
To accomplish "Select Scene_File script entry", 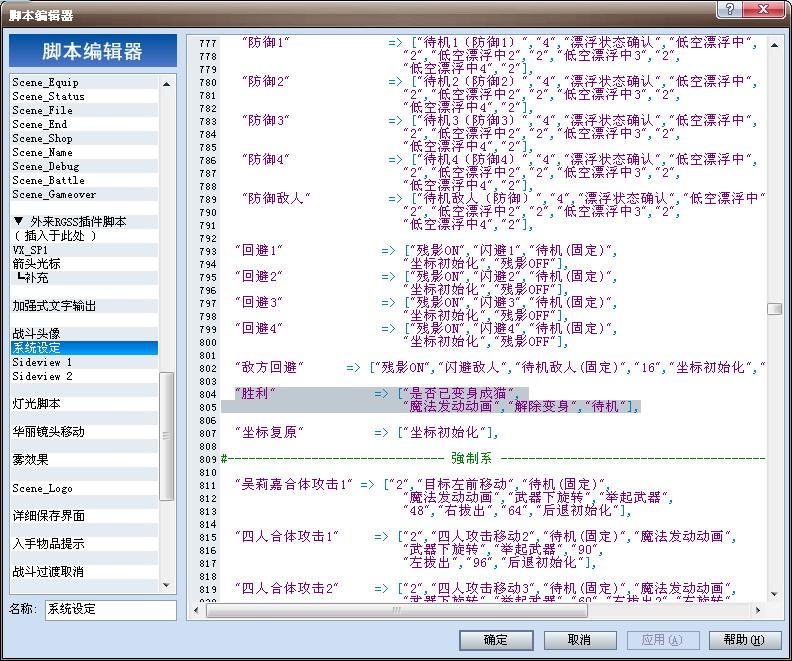I will click(x=84, y=110).
